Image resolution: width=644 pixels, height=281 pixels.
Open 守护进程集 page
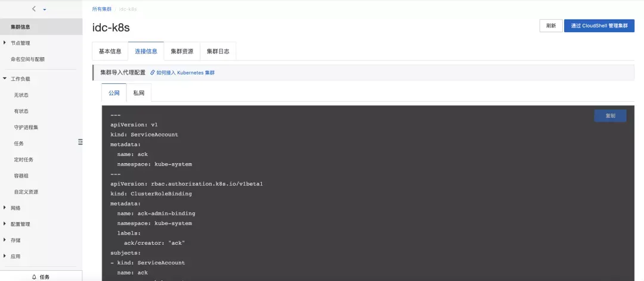pos(26,127)
